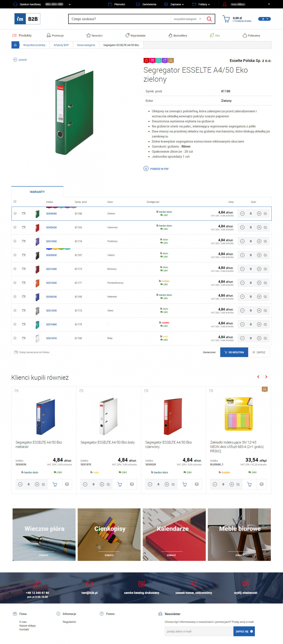Open the Nowości menu item

tap(94, 35)
